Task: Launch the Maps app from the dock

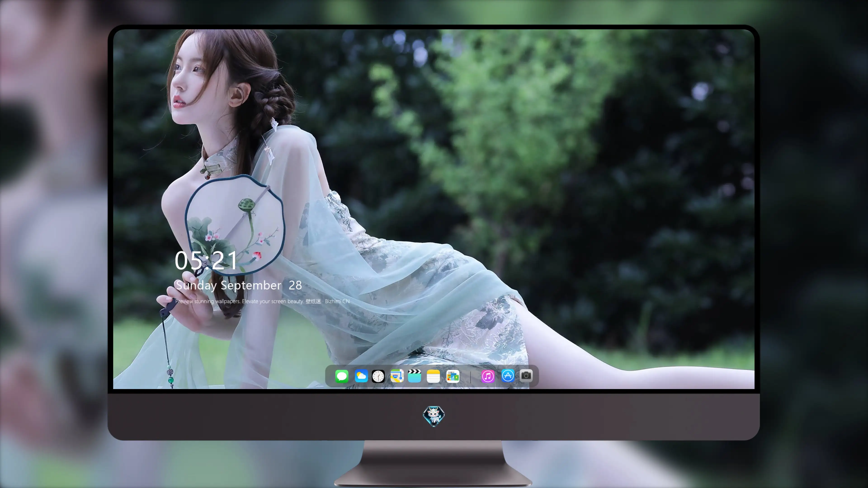Action: [x=397, y=376]
